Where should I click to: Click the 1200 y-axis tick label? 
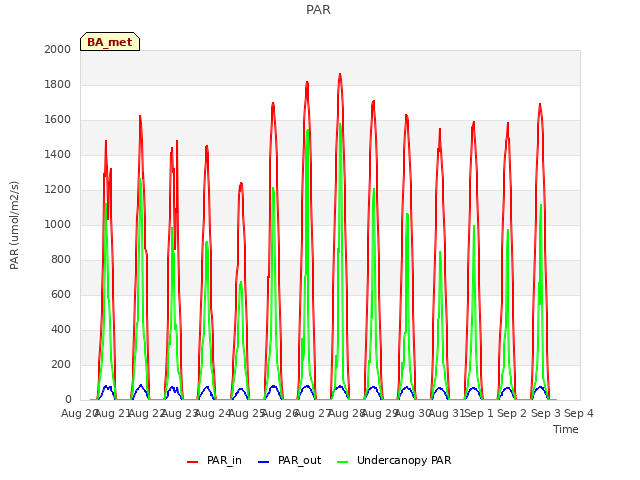click(x=58, y=189)
